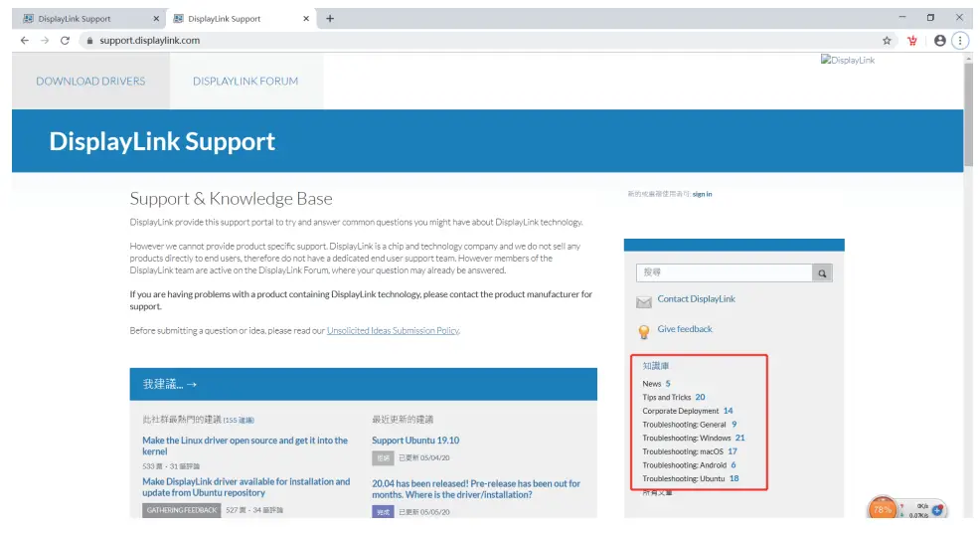Reload the page with refresh icon
Viewport: 980px width, 535px height.
tap(65, 41)
